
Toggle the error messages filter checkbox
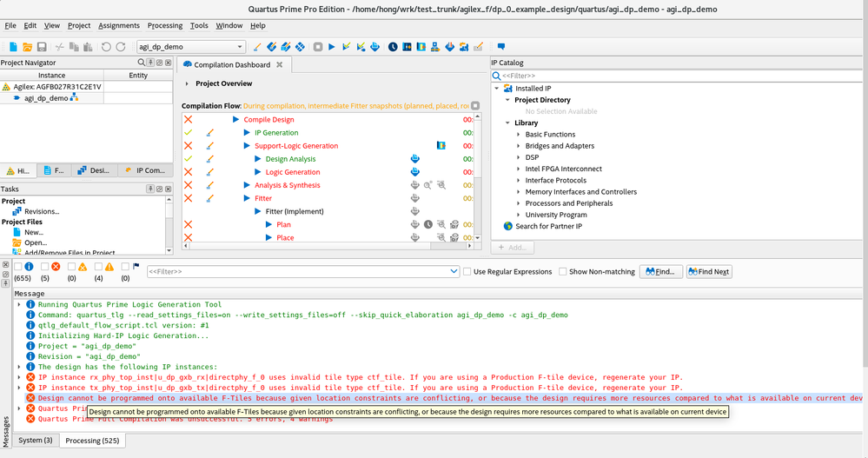click(x=44, y=267)
